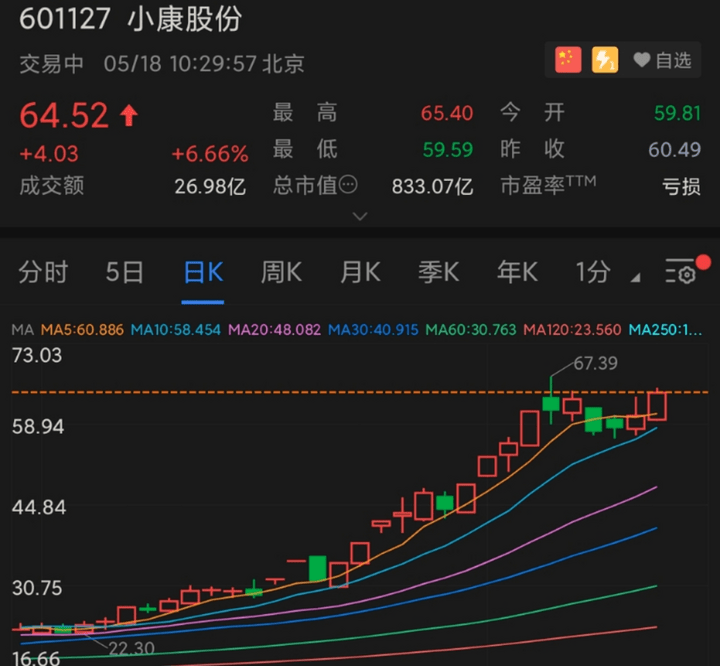
Task: Switch to 月K chart tab
Action: pyautogui.click(x=360, y=272)
